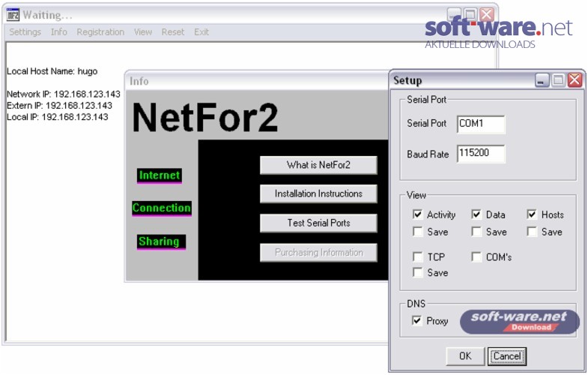Enable the TCP checkbox
588x375 pixels.
[417, 256]
